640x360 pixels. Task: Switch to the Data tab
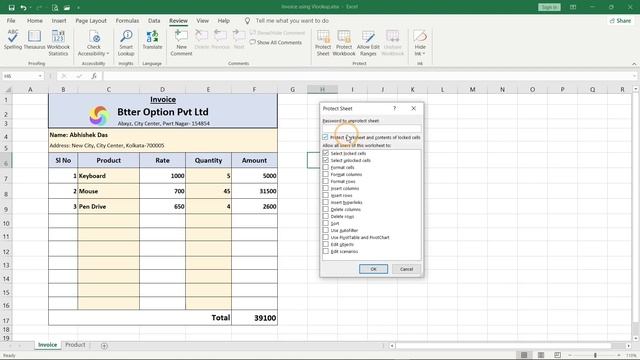154,20
